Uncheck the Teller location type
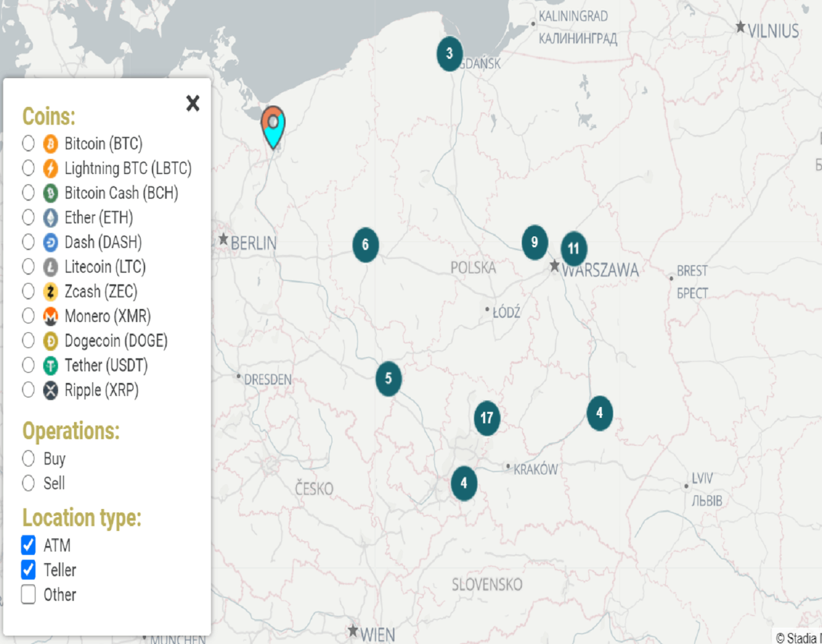 28,570
